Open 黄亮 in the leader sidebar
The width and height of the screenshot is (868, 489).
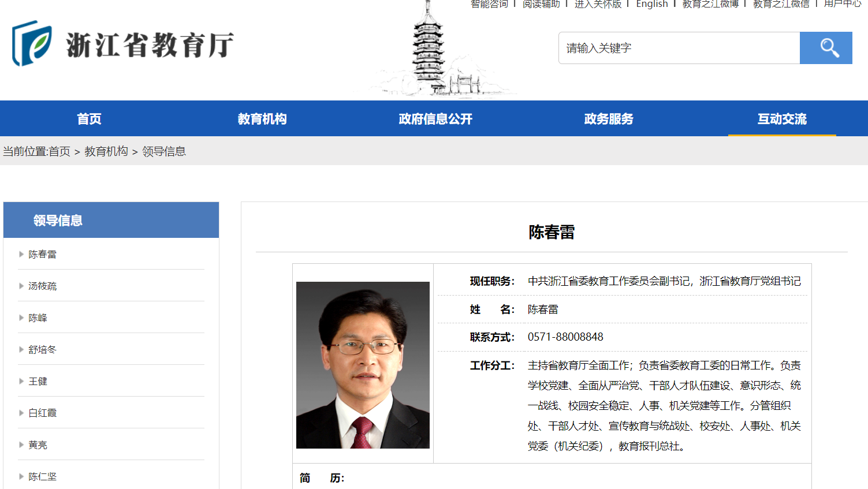tap(38, 445)
